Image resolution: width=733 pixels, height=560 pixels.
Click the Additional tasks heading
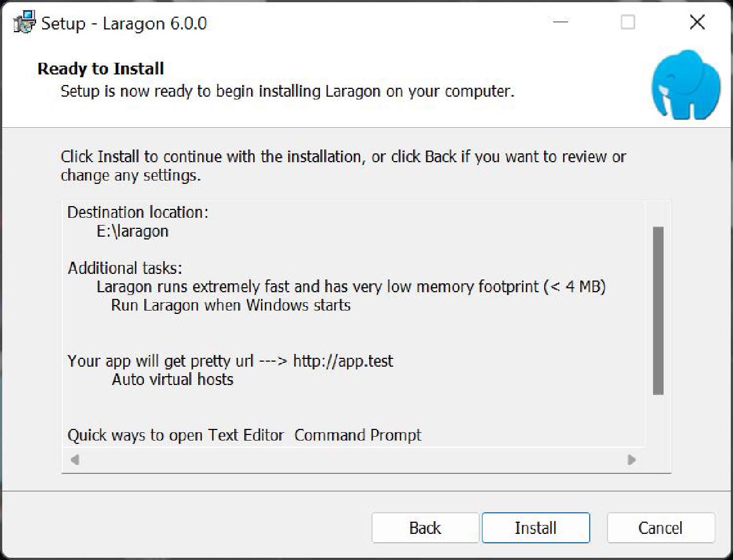pyautogui.click(x=124, y=268)
